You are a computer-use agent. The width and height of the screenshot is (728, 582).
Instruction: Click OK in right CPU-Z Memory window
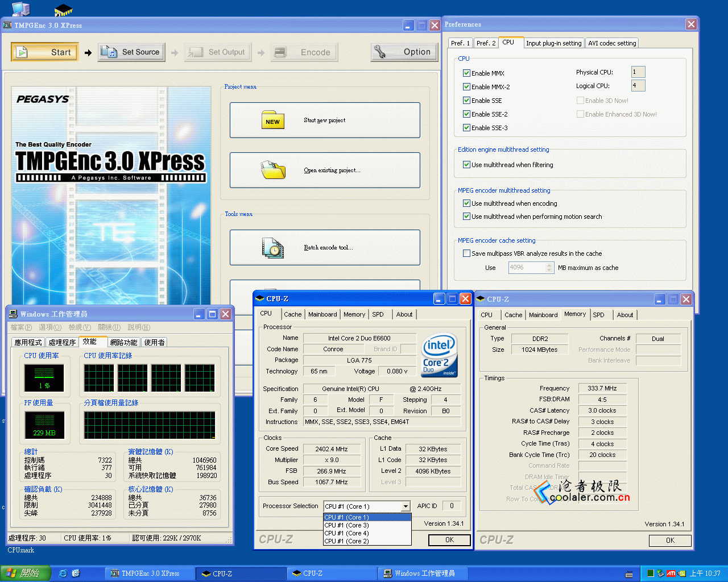coord(670,541)
